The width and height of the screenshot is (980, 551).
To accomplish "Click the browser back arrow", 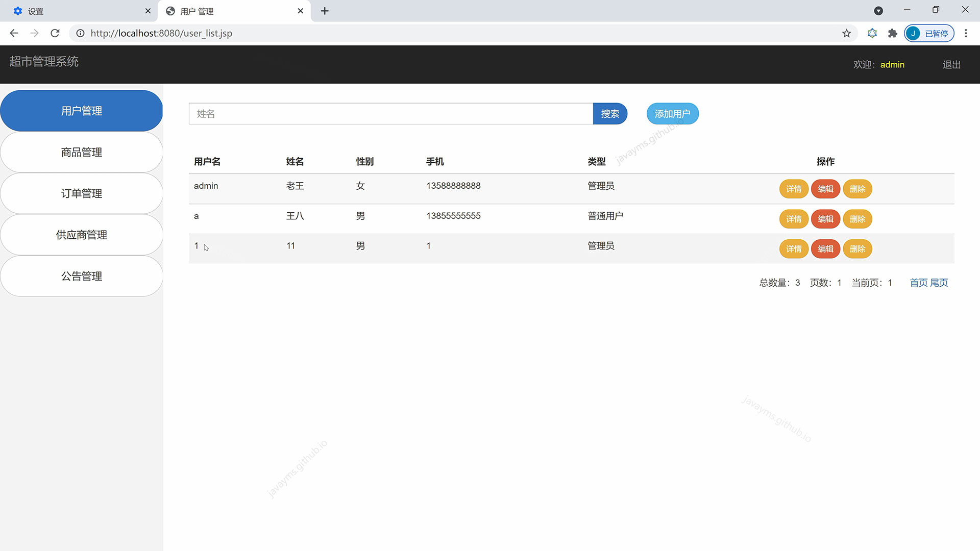I will [14, 33].
